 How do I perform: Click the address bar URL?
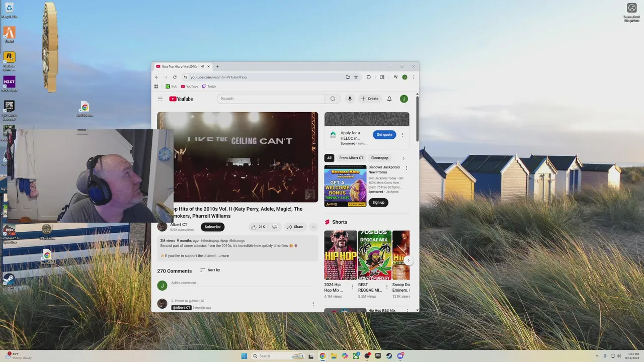point(218,77)
